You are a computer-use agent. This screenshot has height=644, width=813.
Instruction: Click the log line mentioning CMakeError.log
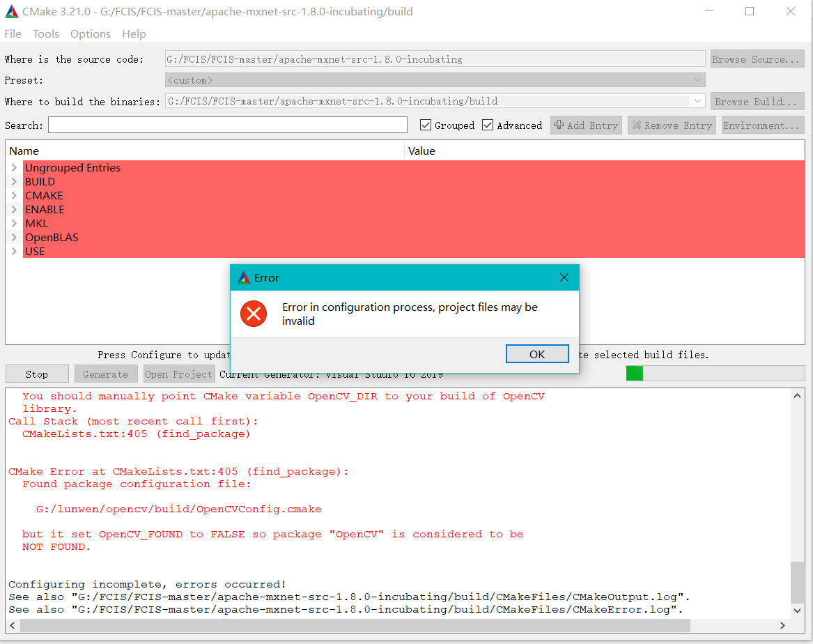pos(346,609)
